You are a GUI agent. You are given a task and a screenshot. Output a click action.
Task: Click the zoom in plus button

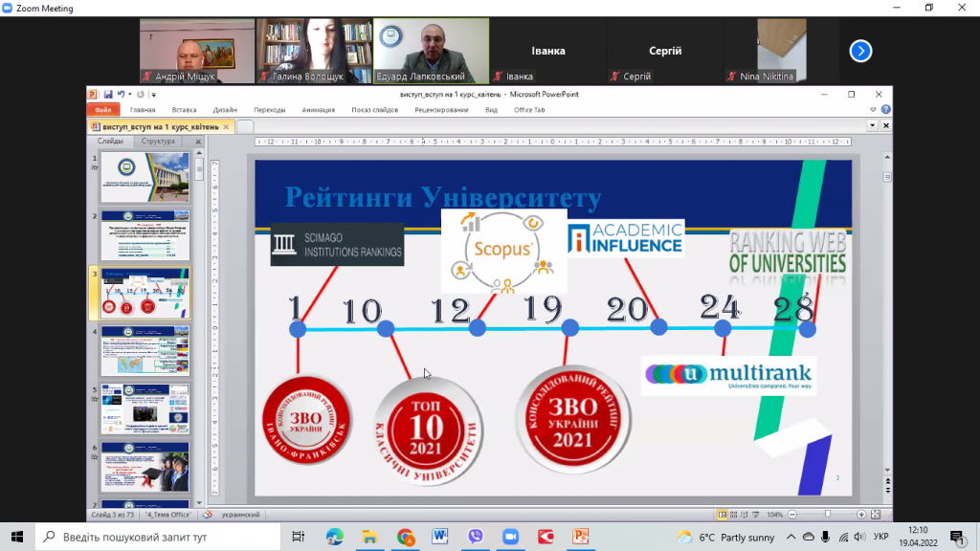(x=861, y=515)
